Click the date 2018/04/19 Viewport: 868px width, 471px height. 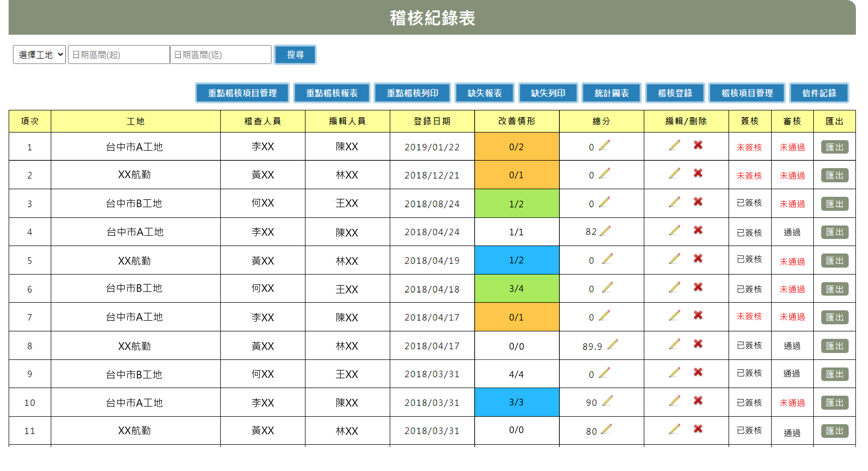(x=432, y=261)
